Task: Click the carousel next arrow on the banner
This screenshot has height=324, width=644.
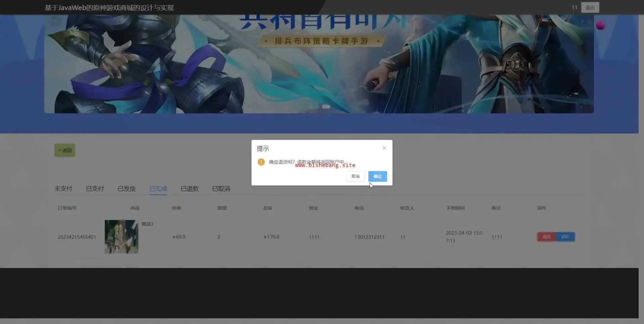Action: pyautogui.click(x=583, y=21)
